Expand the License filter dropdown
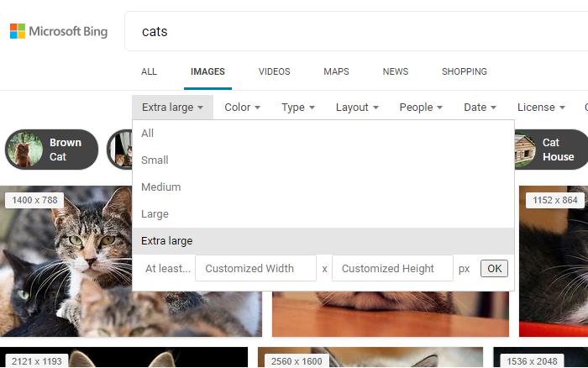This screenshot has height=368, width=588. [x=541, y=108]
